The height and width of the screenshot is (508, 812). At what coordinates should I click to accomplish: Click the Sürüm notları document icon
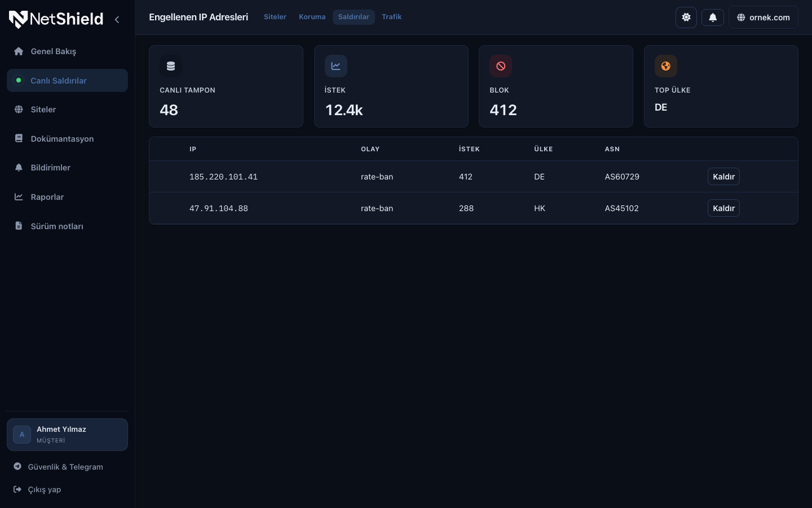pyautogui.click(x=19, y=226)
